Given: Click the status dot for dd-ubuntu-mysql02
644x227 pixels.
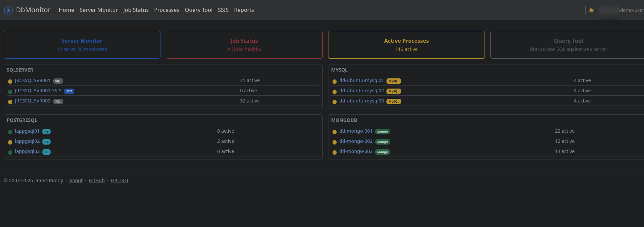Looking at the screenshot, I should point(335,92).
